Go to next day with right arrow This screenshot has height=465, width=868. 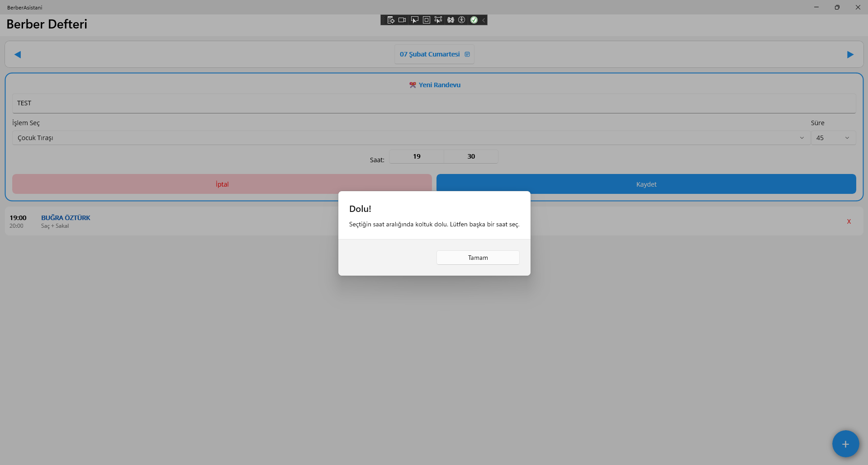[850, 55]
